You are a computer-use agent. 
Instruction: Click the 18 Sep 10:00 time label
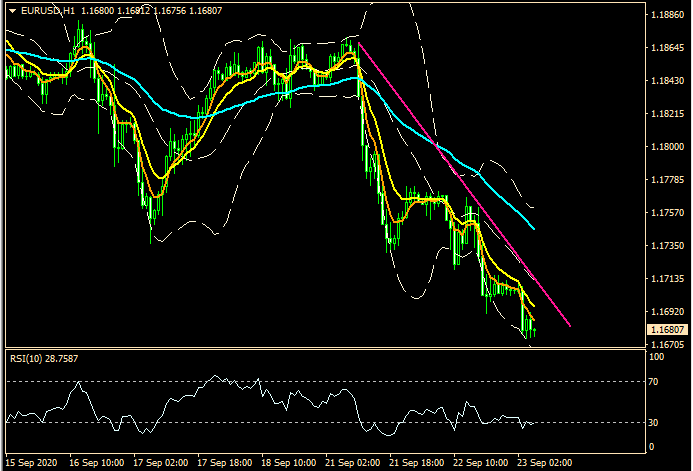290,464
